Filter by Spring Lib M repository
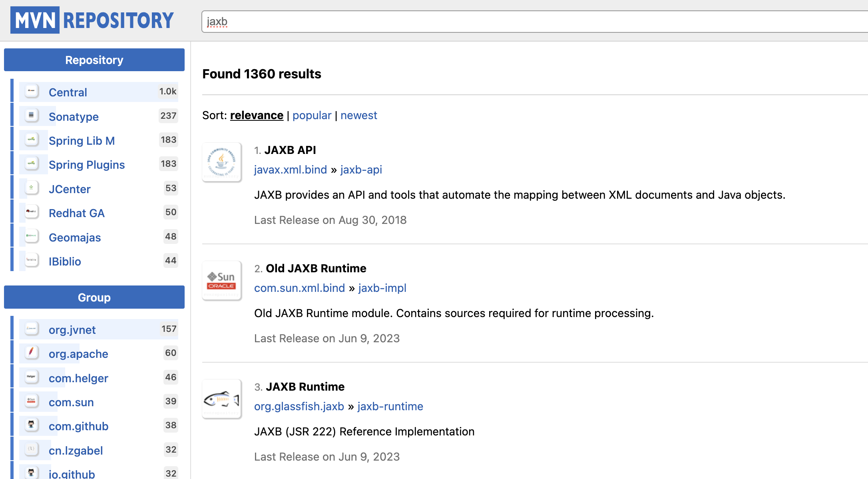Viewport: 868px width, 479px height. (82, 141)
